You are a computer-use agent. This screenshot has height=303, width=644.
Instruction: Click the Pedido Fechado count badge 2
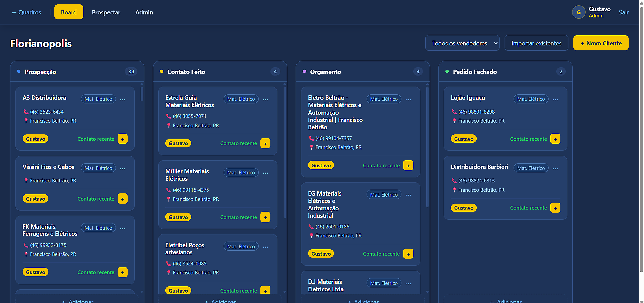pos(561,72)
